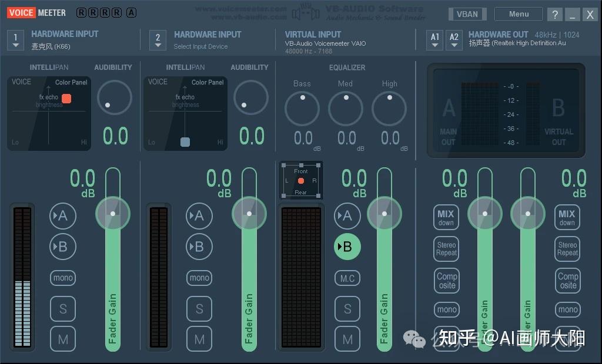Select MIX down mode for bus B

pos(567,217)
